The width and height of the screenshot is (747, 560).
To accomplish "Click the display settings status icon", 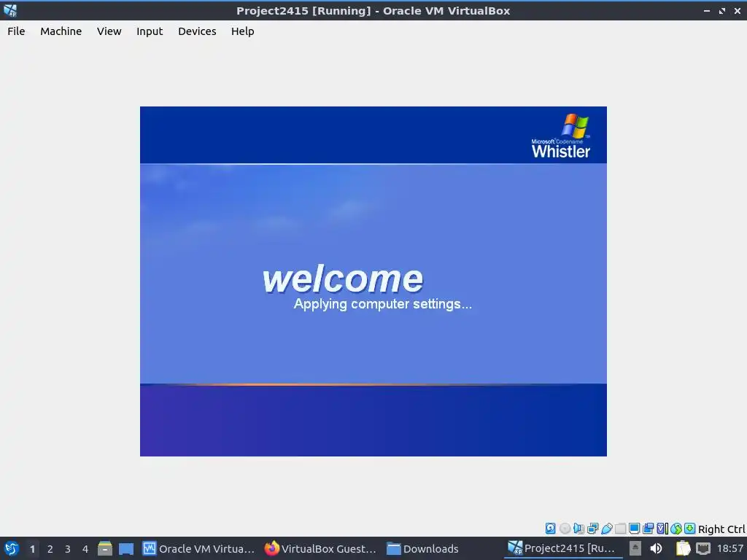I will coord(634,528).
